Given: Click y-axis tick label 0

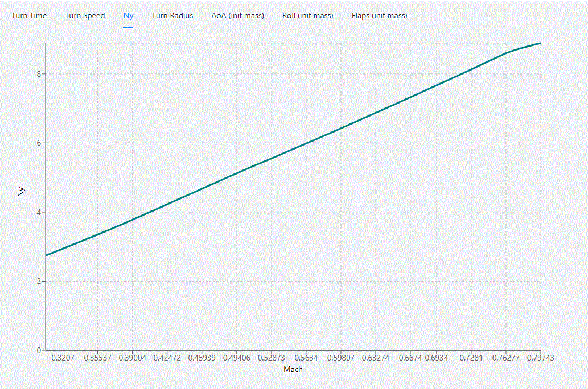Looking at the screenshot, I should click(x=39, y=350).
